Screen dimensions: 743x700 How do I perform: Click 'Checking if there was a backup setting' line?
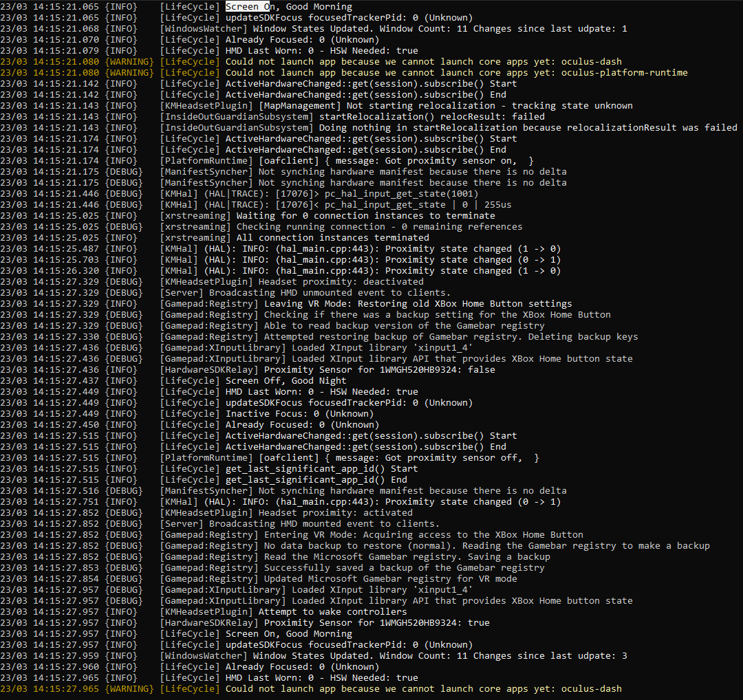pyautogui.click(x=305, y=314)
